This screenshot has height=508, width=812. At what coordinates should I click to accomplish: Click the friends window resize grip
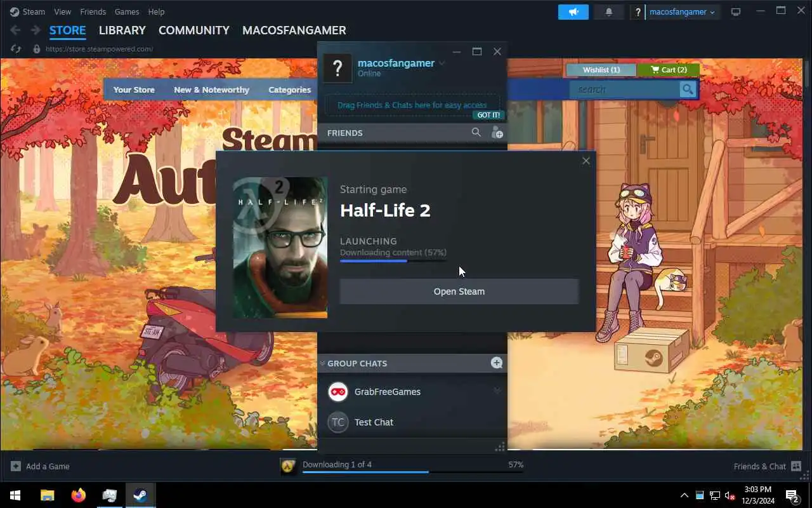(500, 447)
